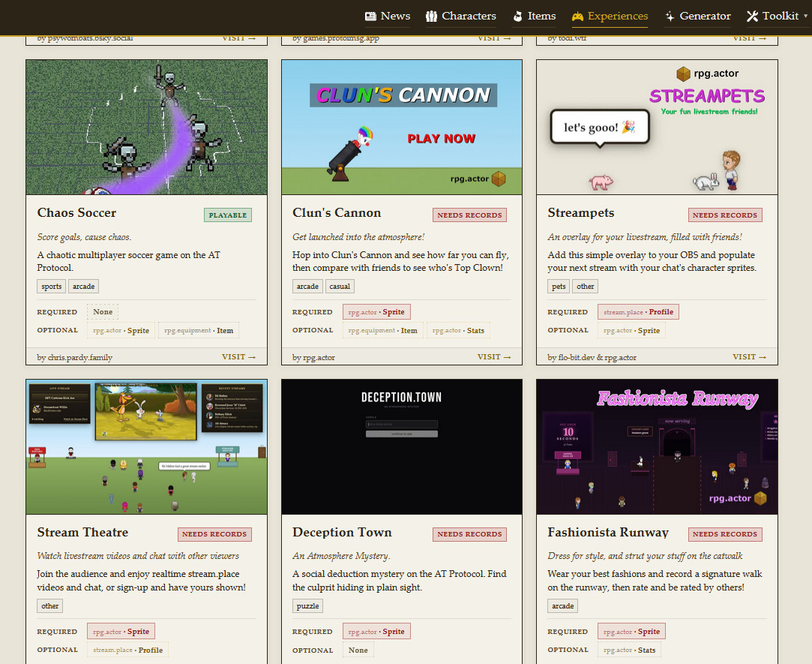Click the News newspaper icon
812x664 pixels.
(370, 16)
